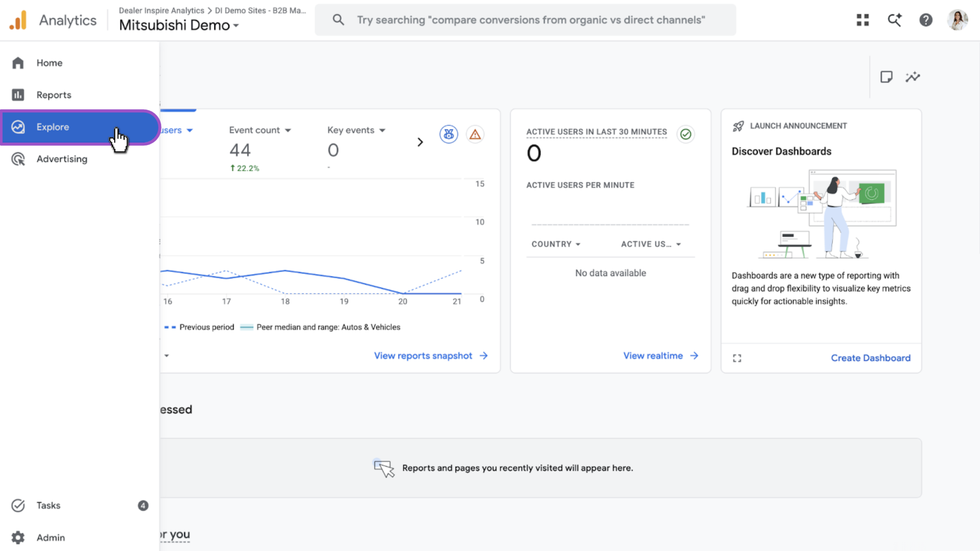Open the Google apps grid icon
The image size is (980, 551).
click(862, 20)
